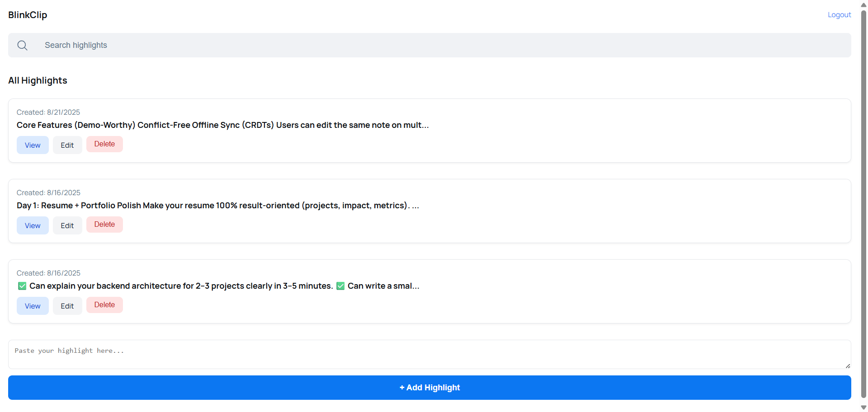868x412 pixels.
Task: Edit the Day 1 Resume highlight
Action: [x=67, y=225]
